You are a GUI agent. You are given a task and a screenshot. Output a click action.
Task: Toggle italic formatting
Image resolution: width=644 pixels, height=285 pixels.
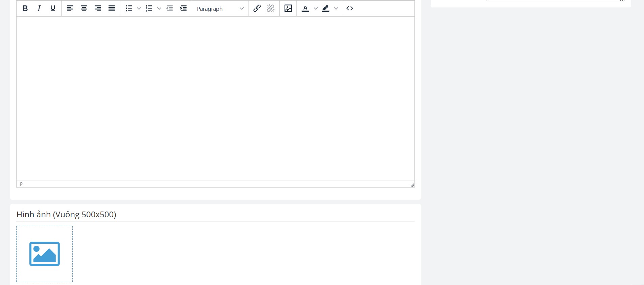tap(39, 8)
